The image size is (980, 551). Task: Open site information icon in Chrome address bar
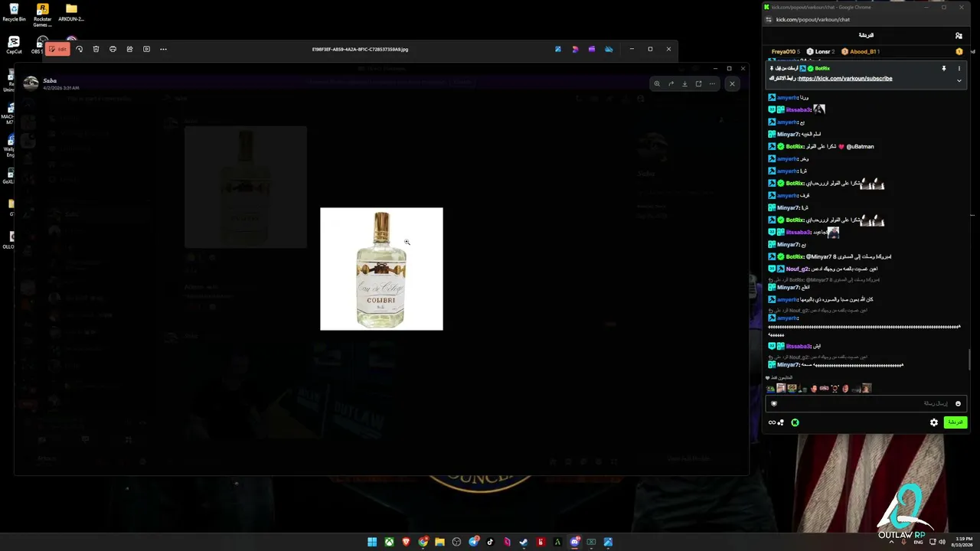point(769,20)
